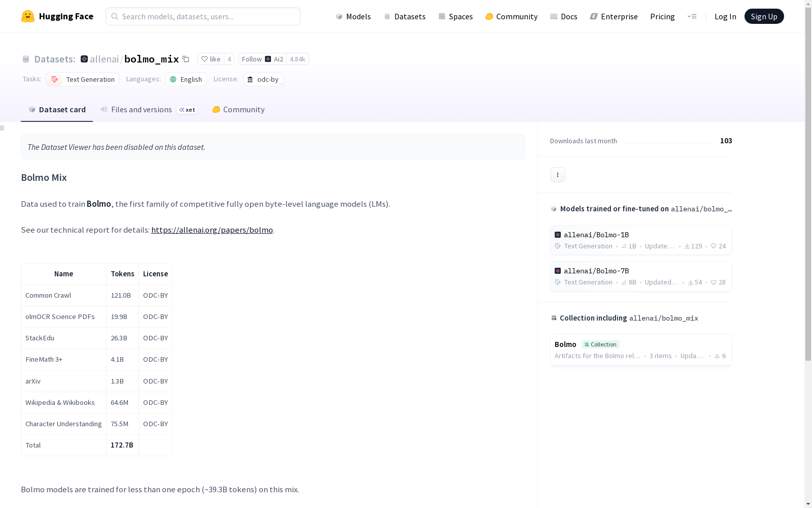Viewport: 812px width, 508px height.
Task: Open Datasets in the top navigation
Action: point(404,16)
